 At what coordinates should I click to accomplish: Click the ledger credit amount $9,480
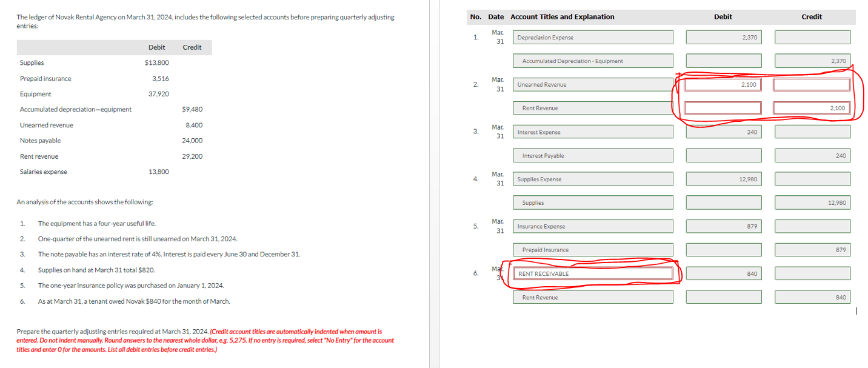[192, 109]
